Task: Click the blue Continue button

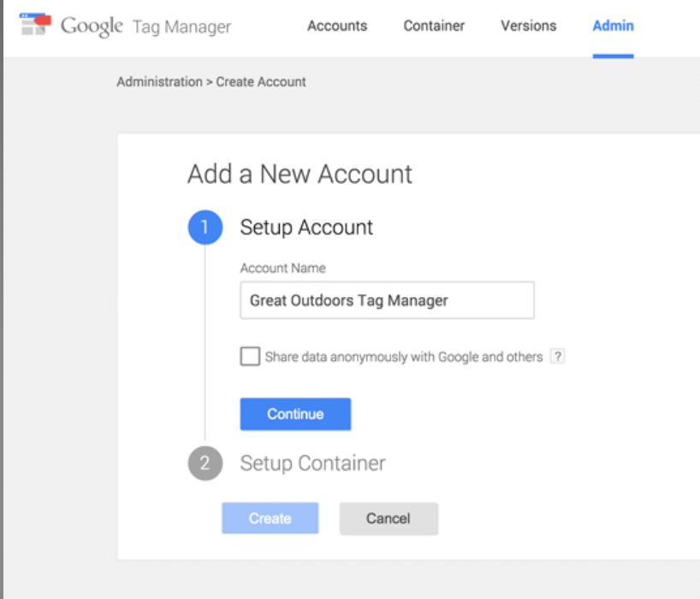Action: [295, 414]
